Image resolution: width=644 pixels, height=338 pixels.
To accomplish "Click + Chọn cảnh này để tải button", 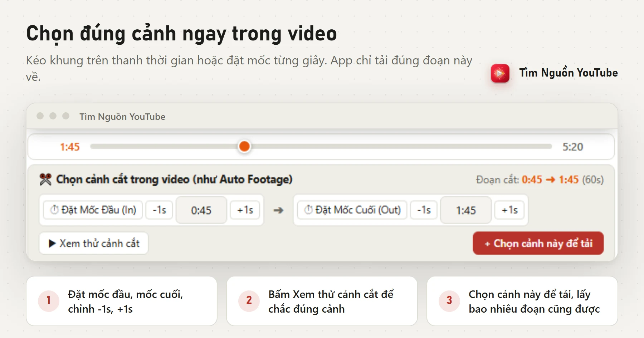I will (x=538, y=243).
